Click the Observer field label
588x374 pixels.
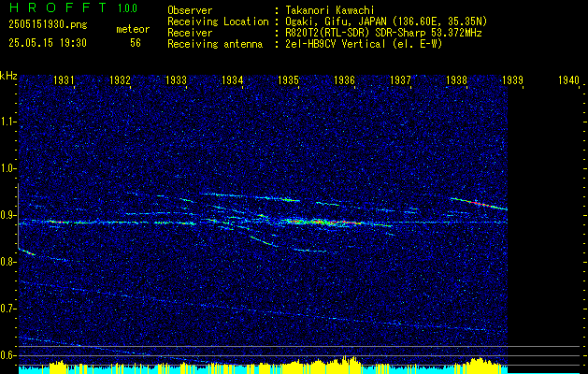coord(190,10)
